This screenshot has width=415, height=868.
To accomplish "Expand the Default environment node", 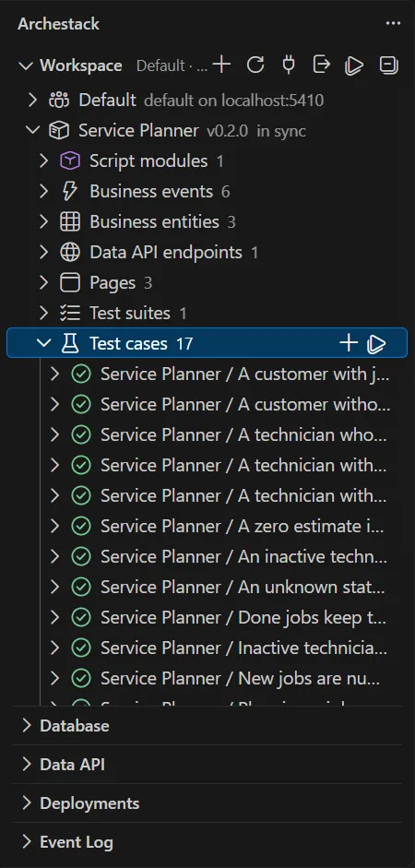I will [33, 101].
